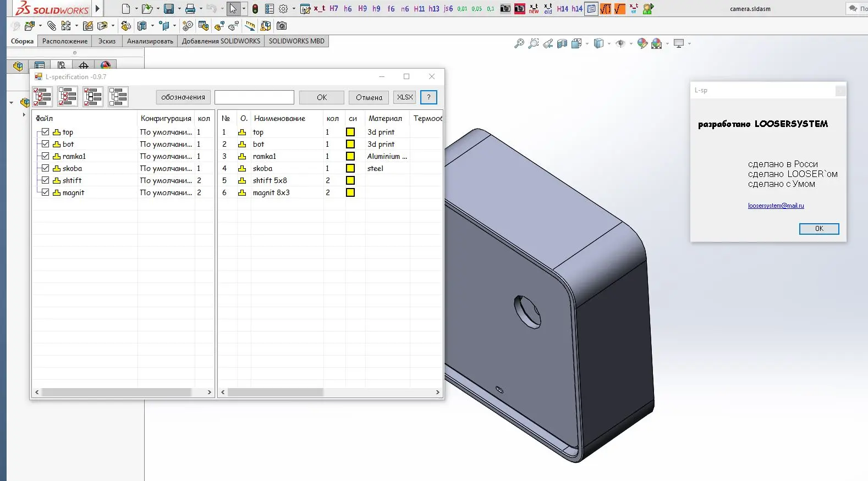Click the XLSX export button
Screen dimensions: 868x481
[405, 97]
